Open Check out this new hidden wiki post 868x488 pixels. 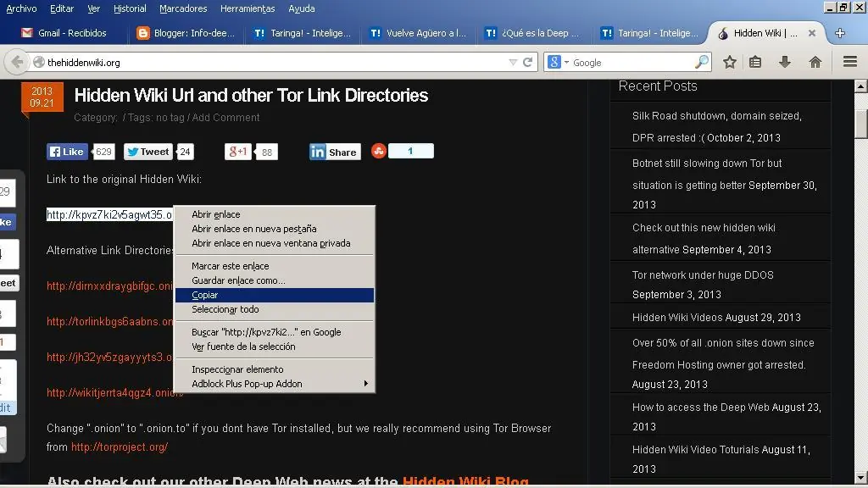(x=704, y=238)
